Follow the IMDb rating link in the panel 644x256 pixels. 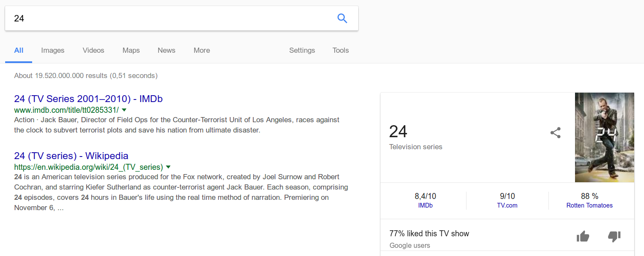[x=425, y=205]
